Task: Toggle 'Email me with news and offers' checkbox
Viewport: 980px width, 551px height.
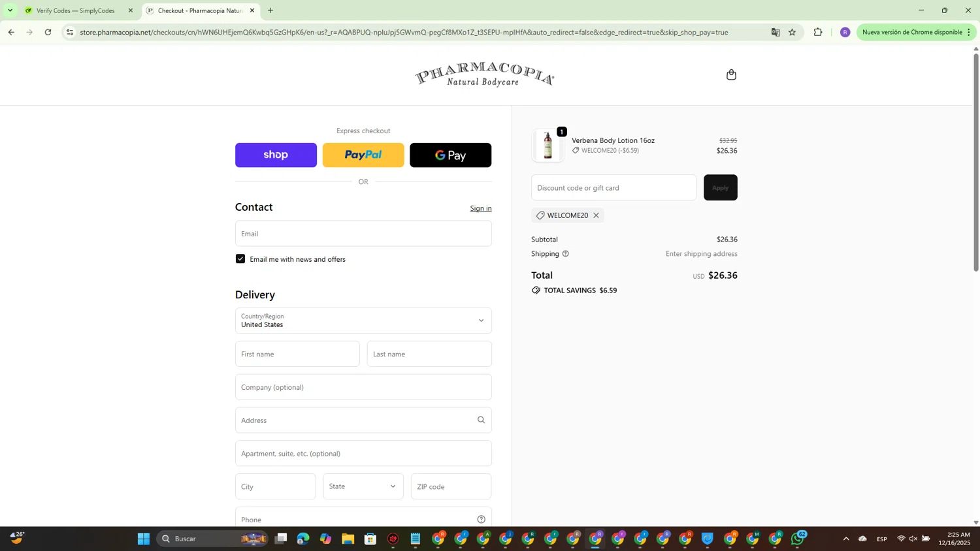Action: [240, 259]
